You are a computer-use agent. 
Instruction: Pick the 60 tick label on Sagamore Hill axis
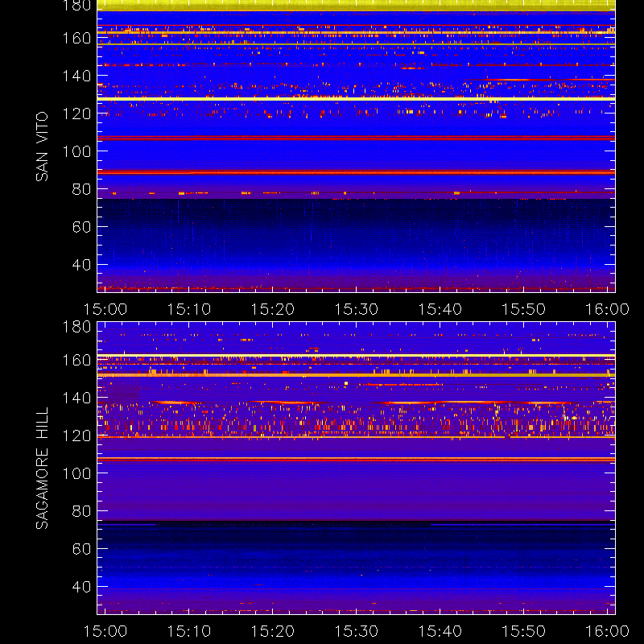pos(81,549)
